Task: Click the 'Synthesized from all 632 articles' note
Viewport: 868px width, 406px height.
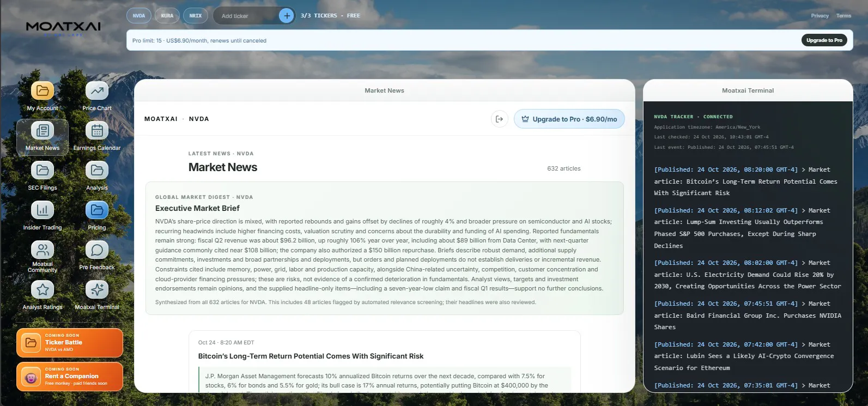Action: tap(345, 302)
